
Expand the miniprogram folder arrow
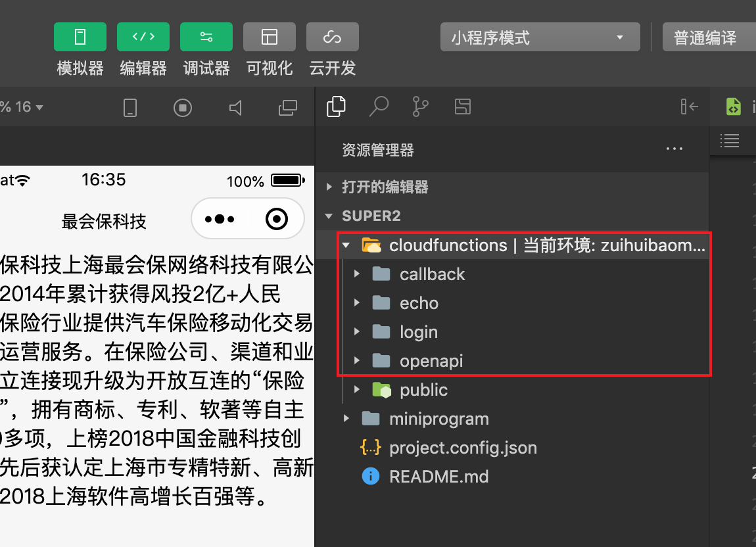(x=346, y=419)
